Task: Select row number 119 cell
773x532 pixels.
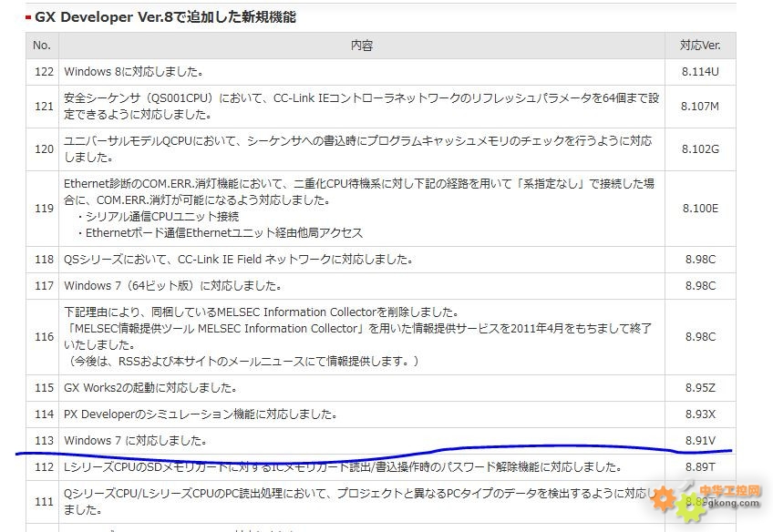Action: coord(44,209)
